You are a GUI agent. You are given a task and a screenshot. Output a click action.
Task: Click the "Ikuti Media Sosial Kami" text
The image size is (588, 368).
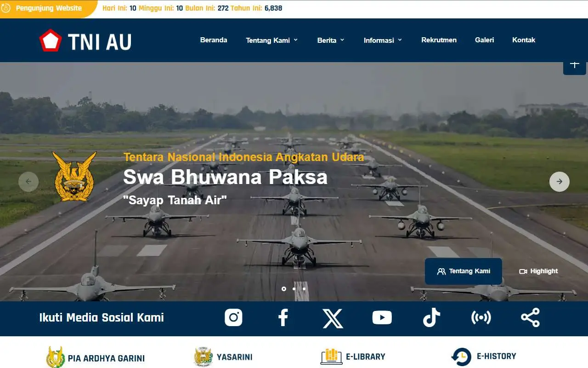tap(102, 317)
